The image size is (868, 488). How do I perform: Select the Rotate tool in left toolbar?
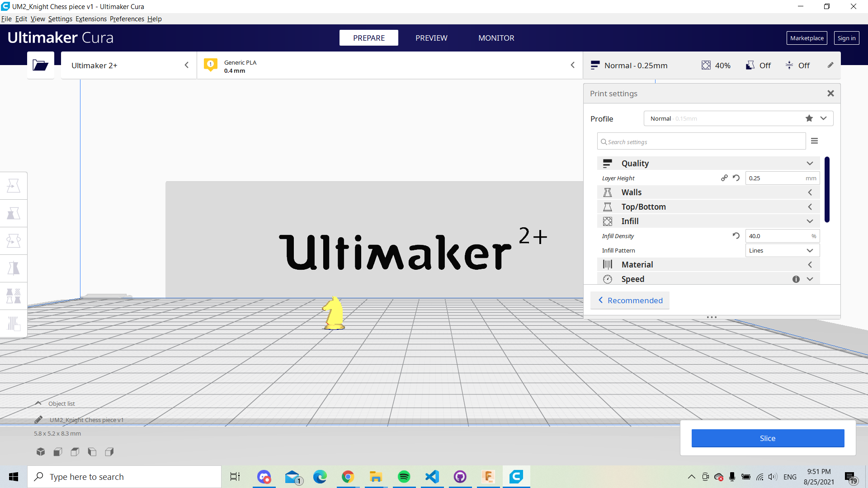point(14,241)
